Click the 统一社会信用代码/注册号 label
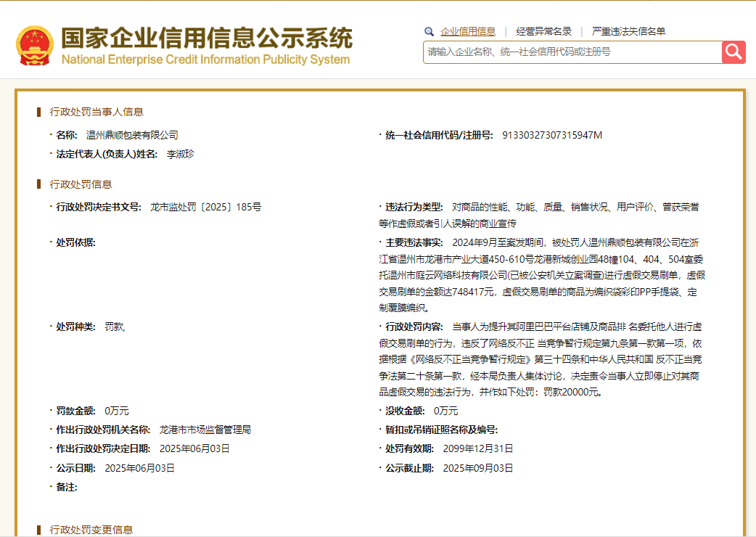Viewport: 756px width, 537px height. [439, 136]
